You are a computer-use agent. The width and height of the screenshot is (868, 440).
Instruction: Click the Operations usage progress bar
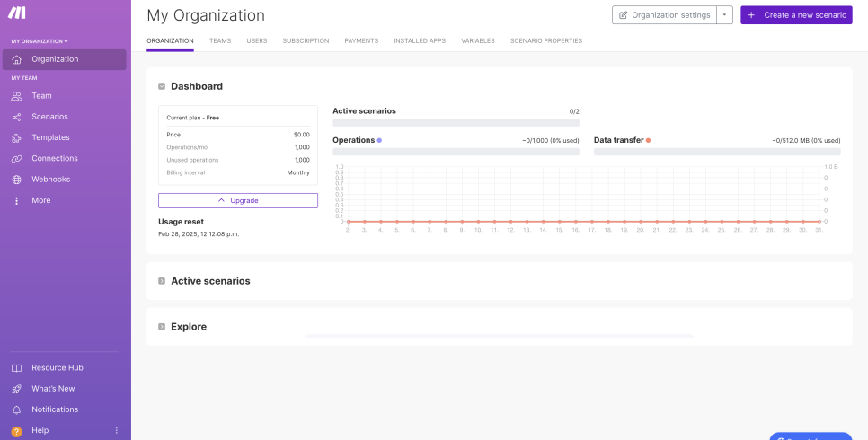[456, 152]
